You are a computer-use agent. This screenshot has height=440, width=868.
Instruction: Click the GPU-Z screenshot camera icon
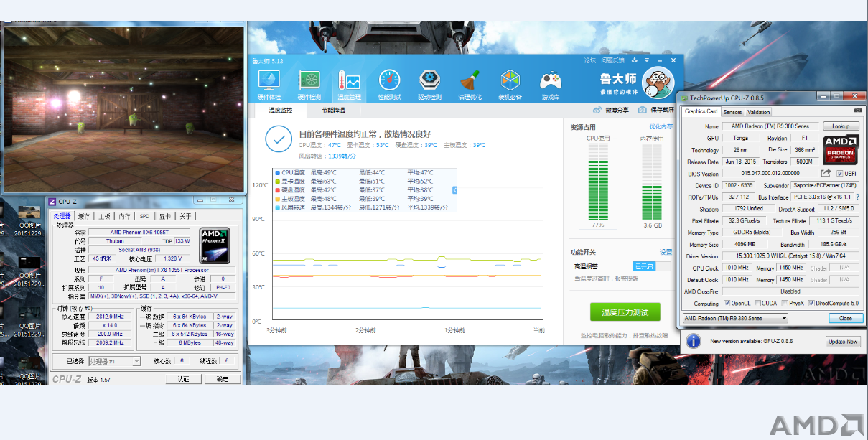[x=857, y=111]
